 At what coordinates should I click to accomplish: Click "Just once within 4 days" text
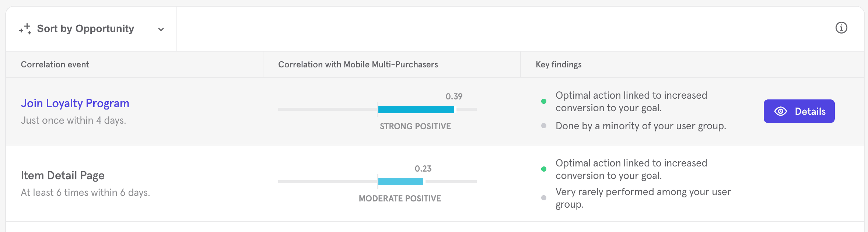[73, 120]
